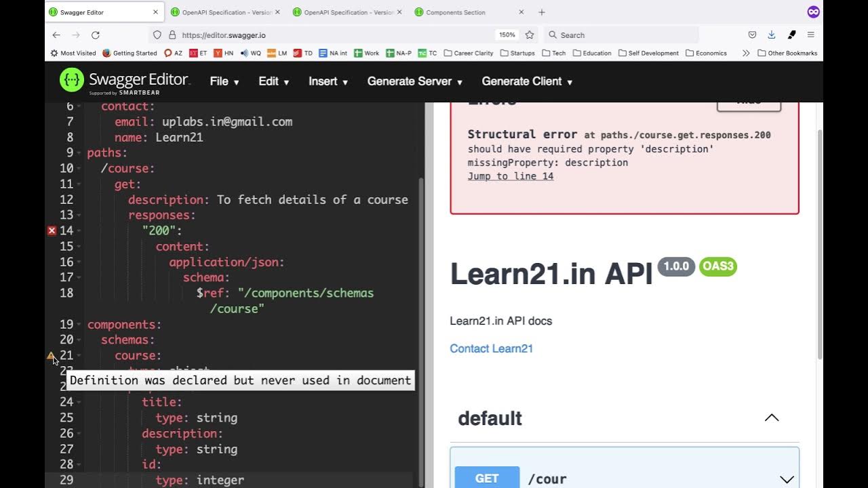Screen dimensions: 868x488
Task: Open the WQ bookmark
Action: click(x=250, y=53)
